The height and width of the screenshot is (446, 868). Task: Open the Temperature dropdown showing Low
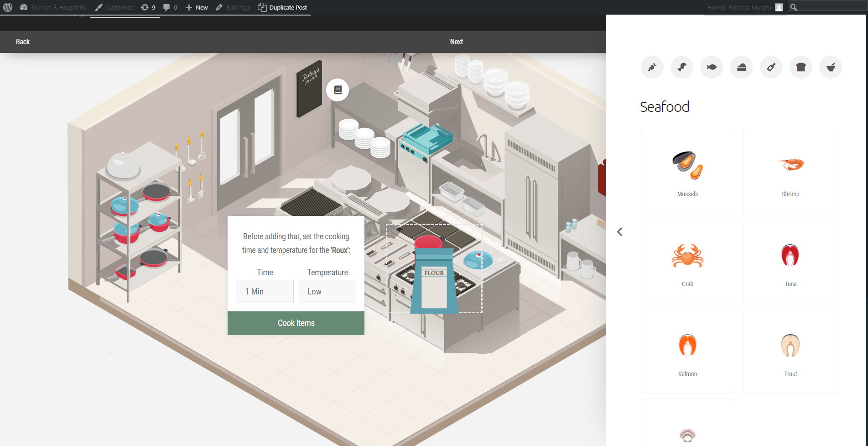point(327,291)
